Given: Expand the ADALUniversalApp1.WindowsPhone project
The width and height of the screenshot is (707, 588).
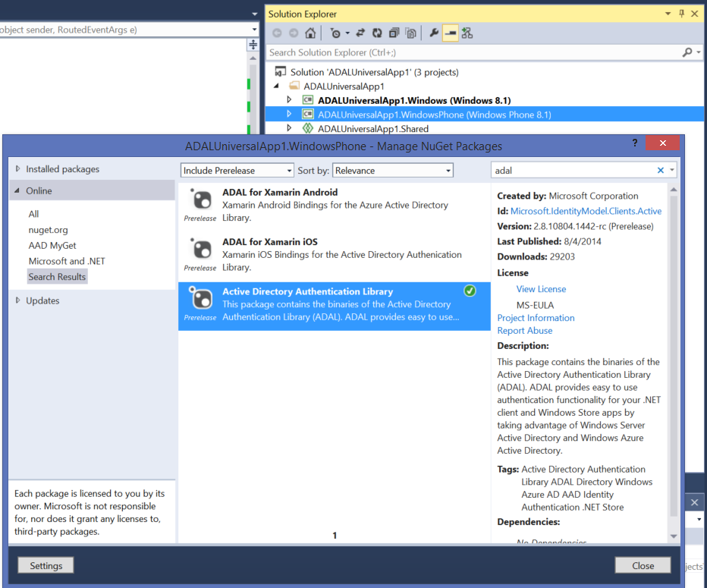Looking at the screenshot, I should click(290, 114).
